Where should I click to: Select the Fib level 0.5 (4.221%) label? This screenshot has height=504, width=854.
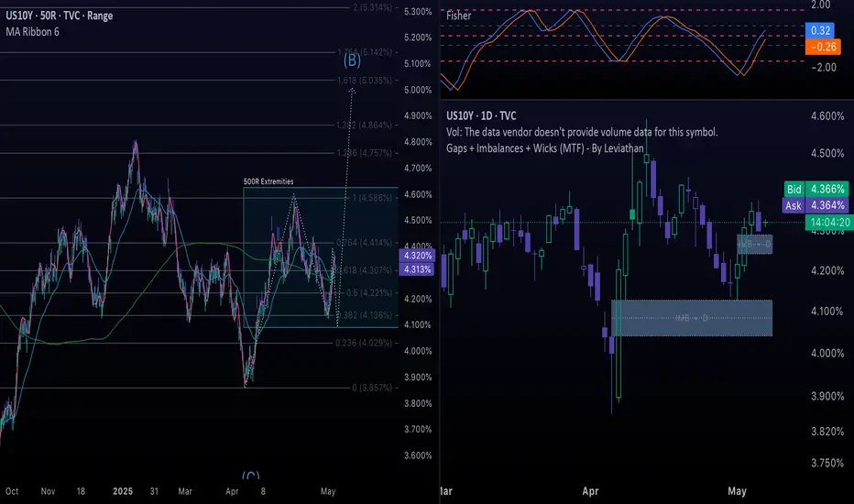368,292
